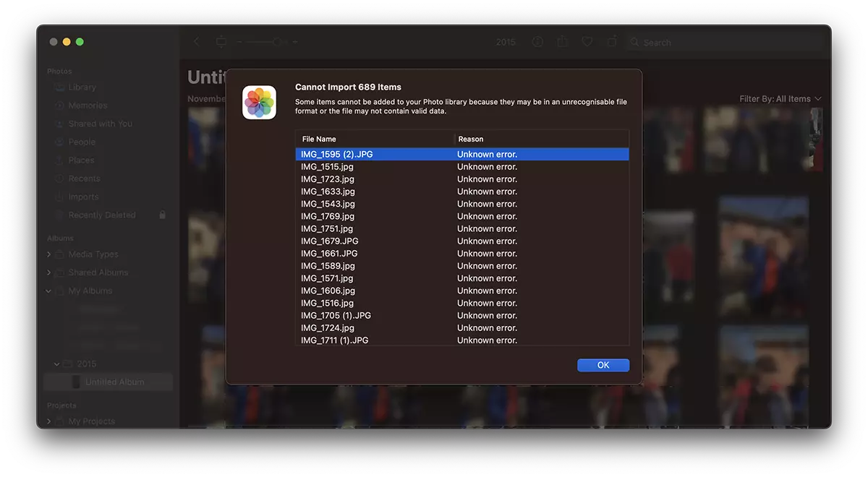
Task: Click the thumbnail zoom slider
Action: [268, 42]
